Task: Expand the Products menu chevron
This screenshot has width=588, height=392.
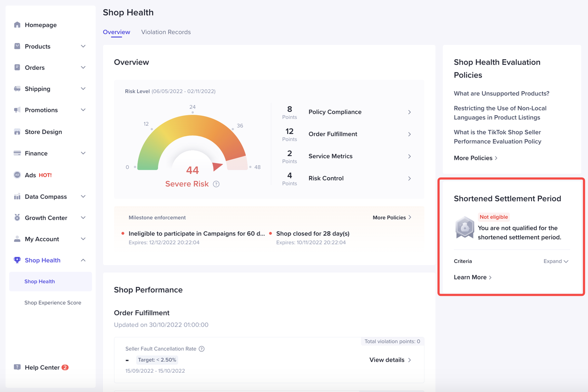Action: click(83, 46)
